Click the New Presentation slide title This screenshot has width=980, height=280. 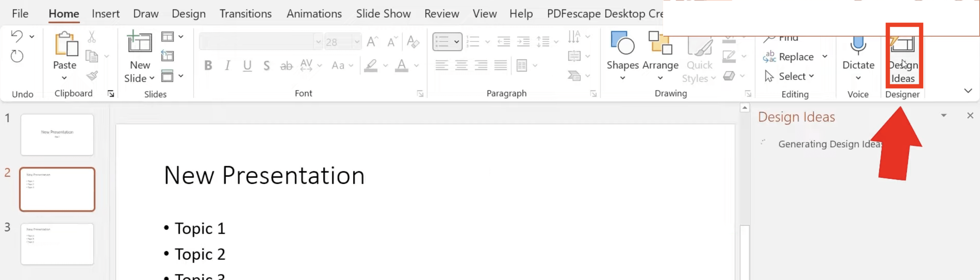tap(264, 175)
